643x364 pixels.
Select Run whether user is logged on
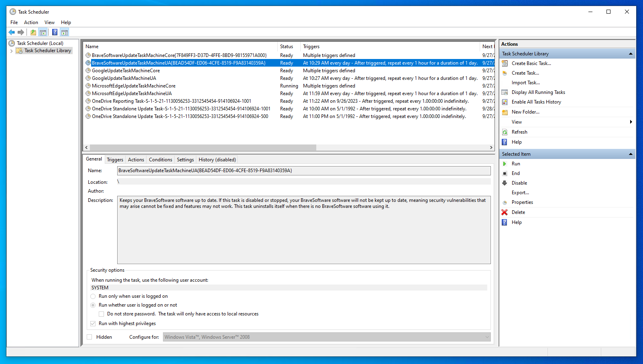[x=93, y=305]
